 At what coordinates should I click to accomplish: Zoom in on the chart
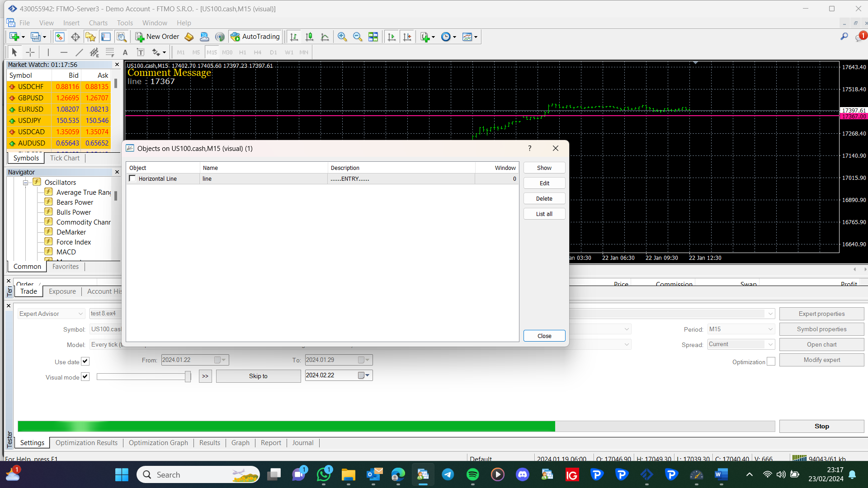pos(342,37)
